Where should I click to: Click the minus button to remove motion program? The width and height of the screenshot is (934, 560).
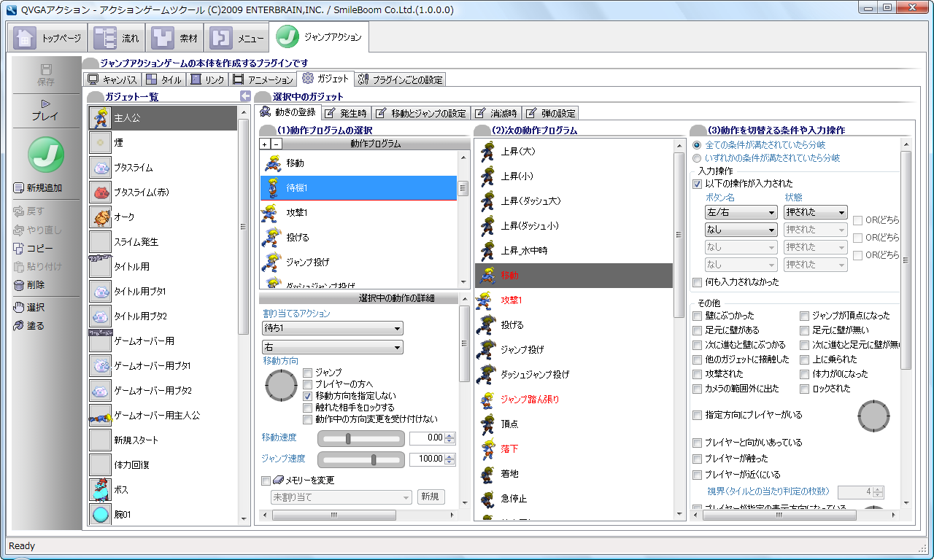click(x=276, y=144)
